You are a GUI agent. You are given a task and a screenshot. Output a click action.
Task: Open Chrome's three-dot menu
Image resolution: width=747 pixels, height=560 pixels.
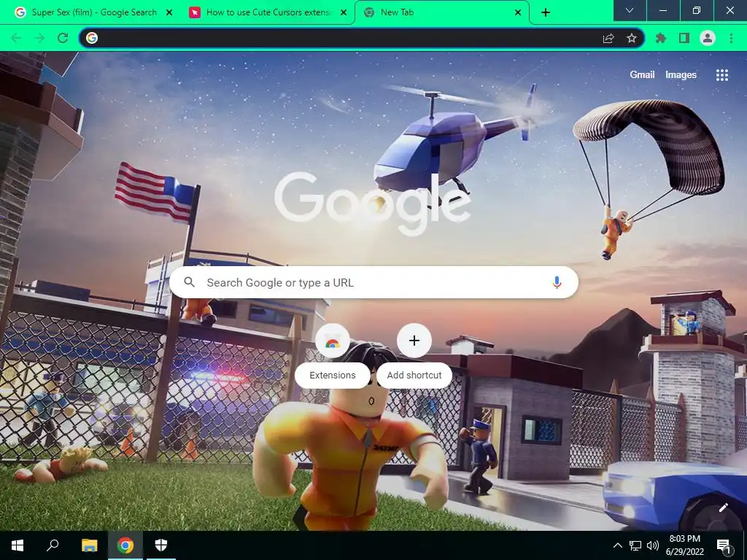coord(731,38)
